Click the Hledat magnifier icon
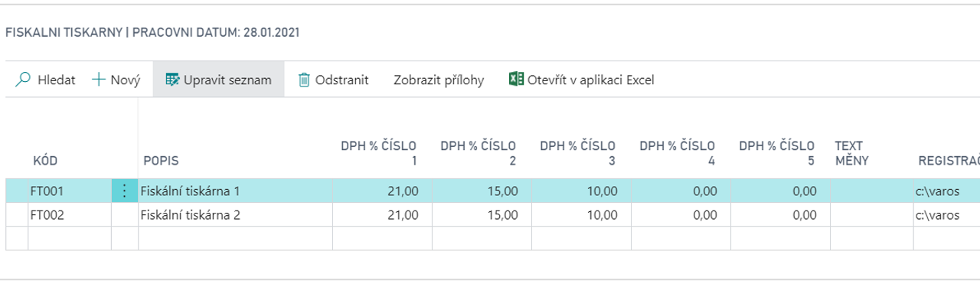Screen dimensions: 980x297 (x=23, y=80)
